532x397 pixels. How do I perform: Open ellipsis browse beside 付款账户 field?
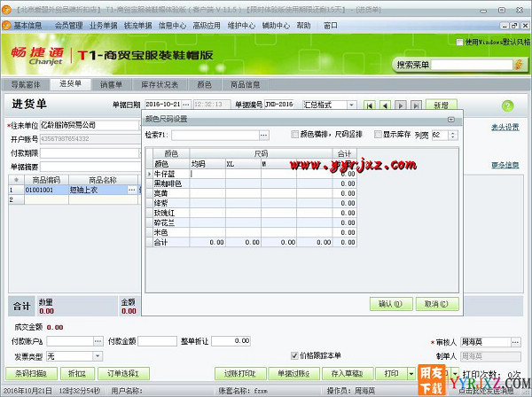tap(98, 341)
